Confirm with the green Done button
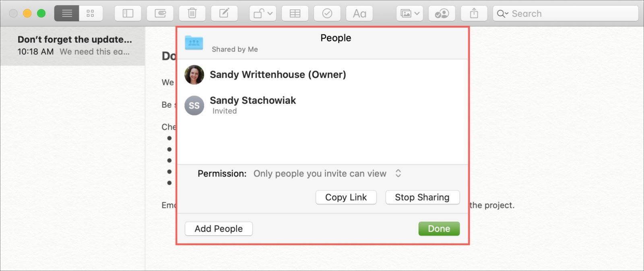This screenshot has height=271, width=644. click(x=439, y=229)
